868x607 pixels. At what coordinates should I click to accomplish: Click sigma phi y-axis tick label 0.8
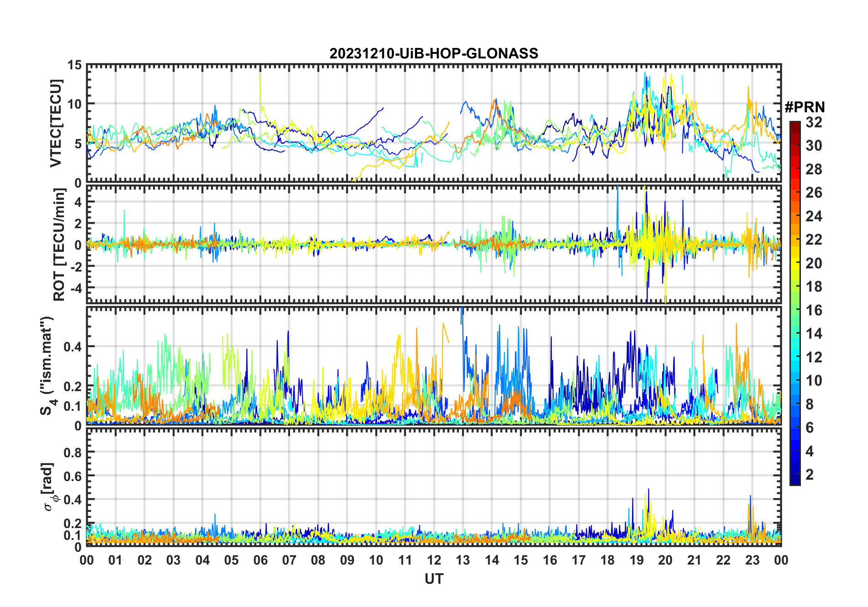73,453
